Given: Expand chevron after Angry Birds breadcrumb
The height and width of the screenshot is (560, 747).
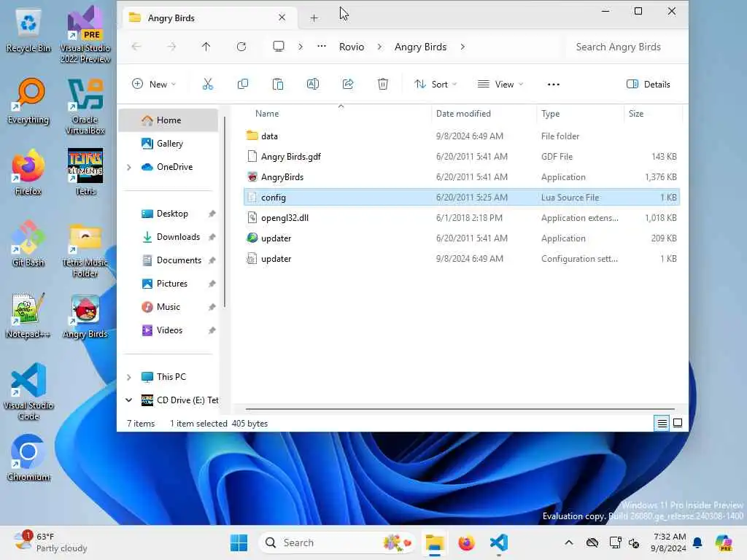Looking at the screenshot, I should 462,47.
